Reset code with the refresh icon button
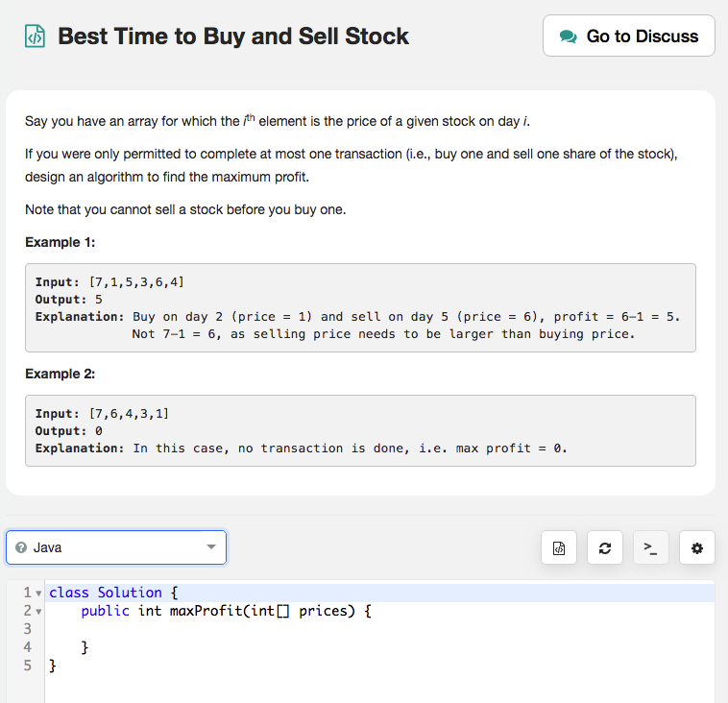Image resolution: width=728 pixels, height=703 pixels. tap(605, 548)
